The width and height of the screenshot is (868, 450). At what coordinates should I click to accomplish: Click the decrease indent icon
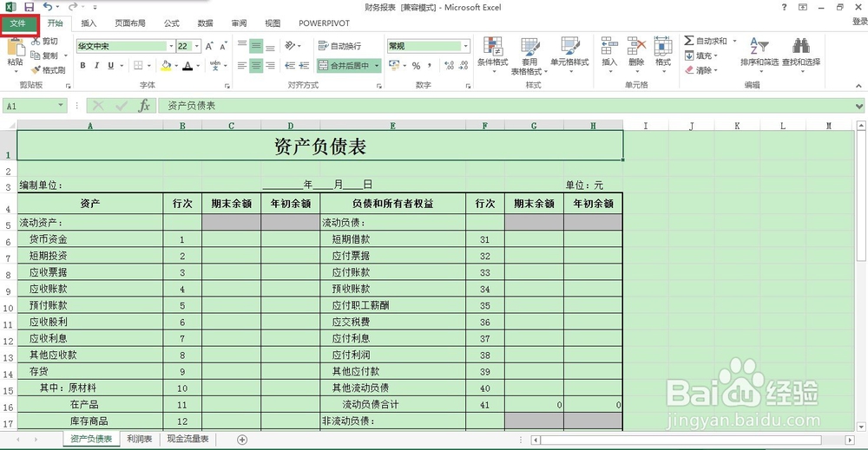[x=290, y=65]
